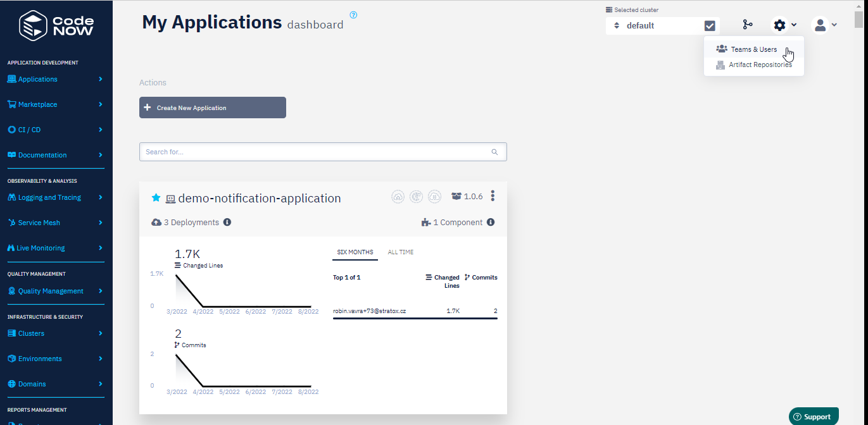Viewport: 868px width, 425px height.
Task: Expand the Clusters sidebar chevron
Action: [101, 333]
